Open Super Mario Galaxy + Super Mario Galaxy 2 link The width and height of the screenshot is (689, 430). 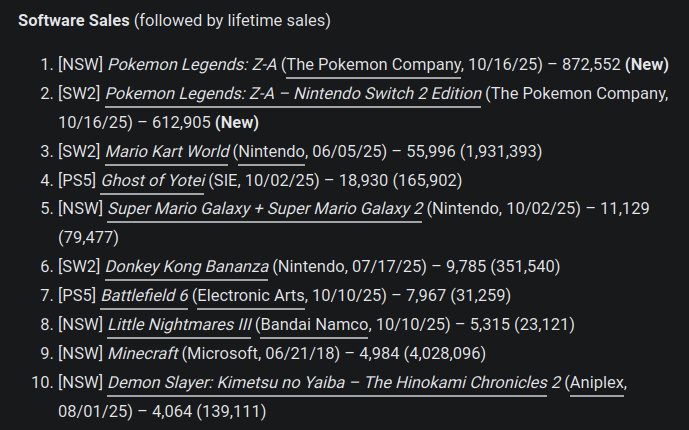265,210
